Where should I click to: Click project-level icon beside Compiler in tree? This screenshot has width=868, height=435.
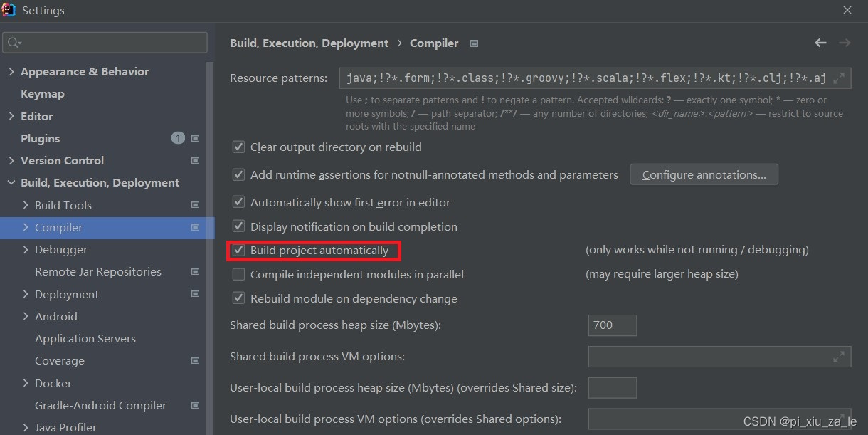196,228
